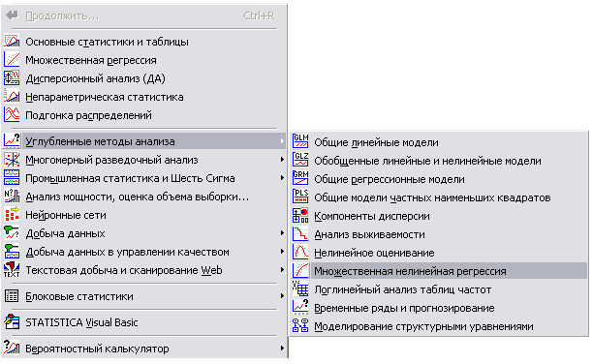Expand submenu arrow of Промышленная статистика и Шесть Сигма
Screen dimensions: 593x364
click(x=282, y=178)
